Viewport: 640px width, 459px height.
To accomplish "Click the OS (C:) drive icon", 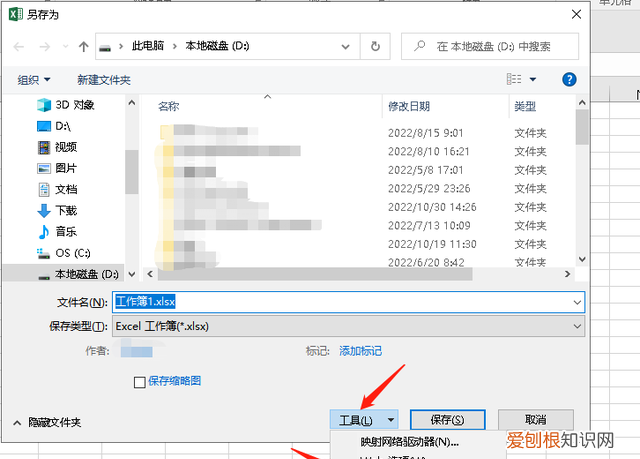I will (x=44, y=253).
